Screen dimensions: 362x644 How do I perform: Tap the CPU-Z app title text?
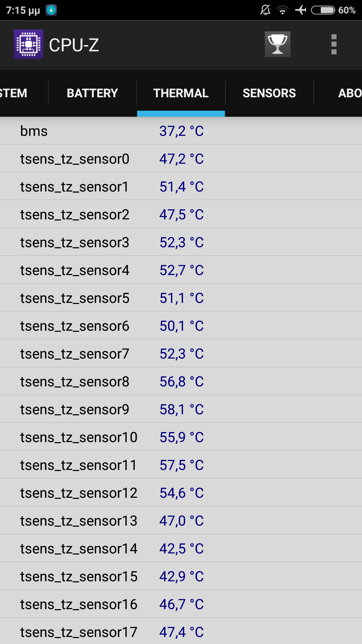74,45
